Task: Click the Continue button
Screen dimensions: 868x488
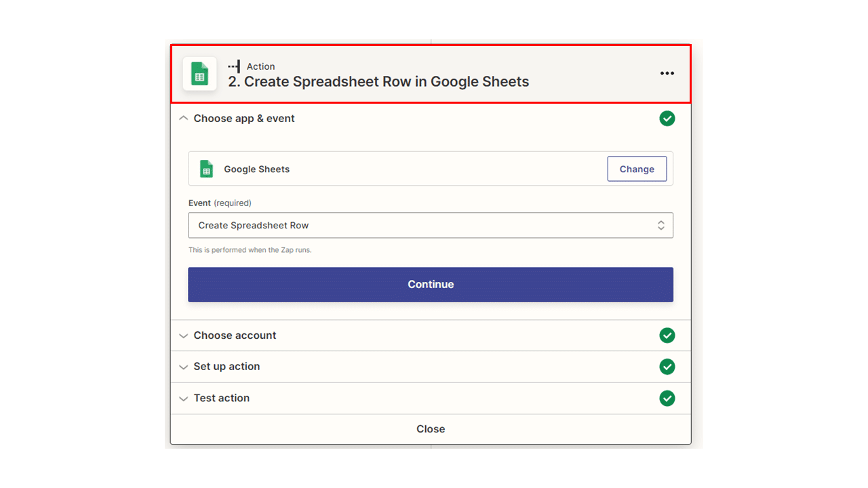Action: point(431,285)
